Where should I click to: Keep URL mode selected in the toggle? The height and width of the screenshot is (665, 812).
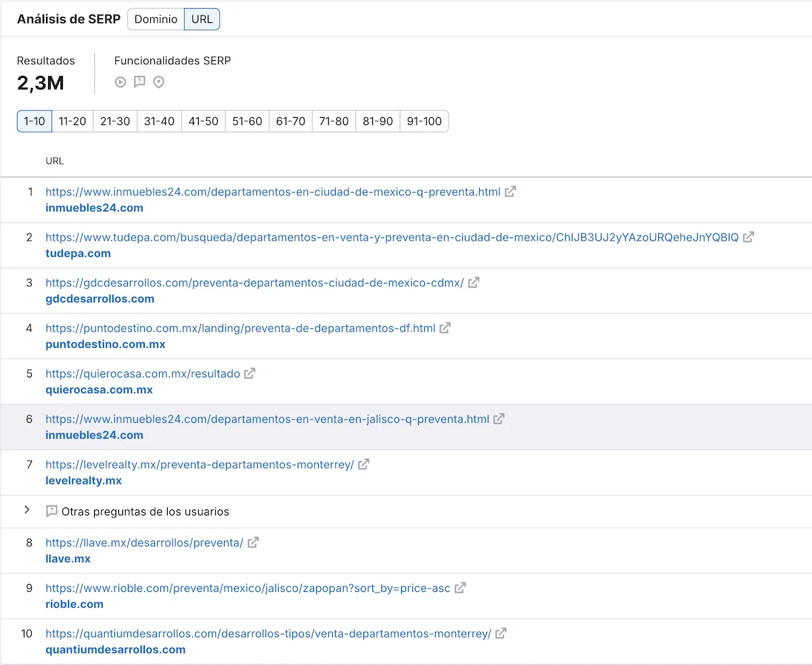point(202,19)
